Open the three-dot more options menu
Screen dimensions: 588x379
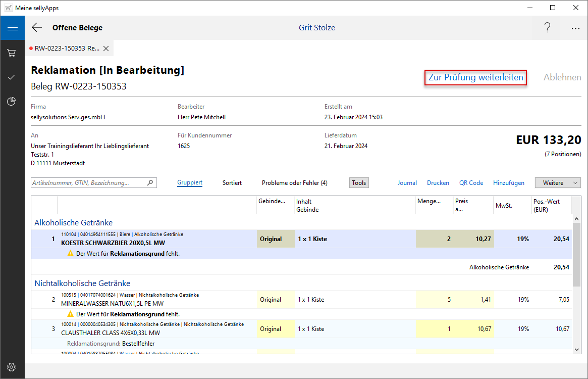[x=575, y=28]
